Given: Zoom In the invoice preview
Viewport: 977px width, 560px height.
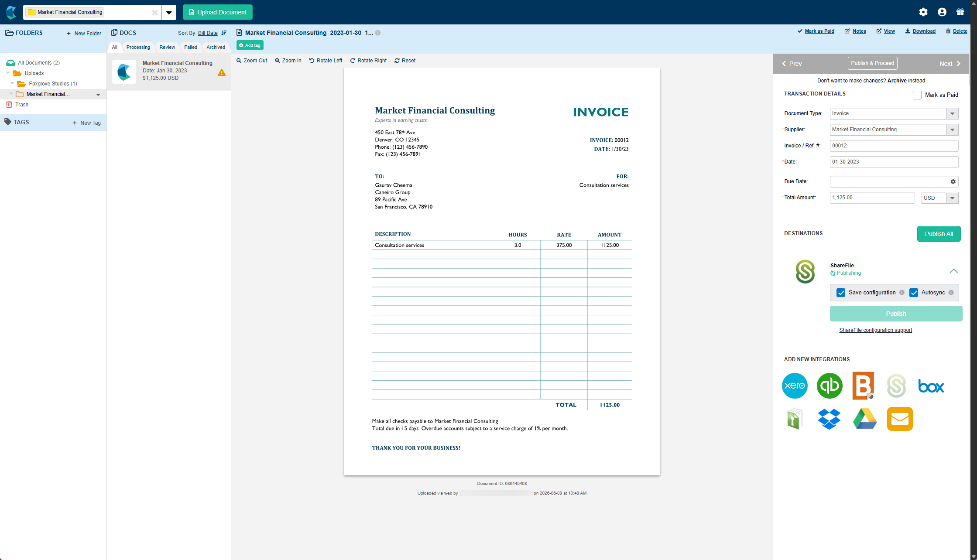Looking at the screenshot, I should (x=288, y=61).
